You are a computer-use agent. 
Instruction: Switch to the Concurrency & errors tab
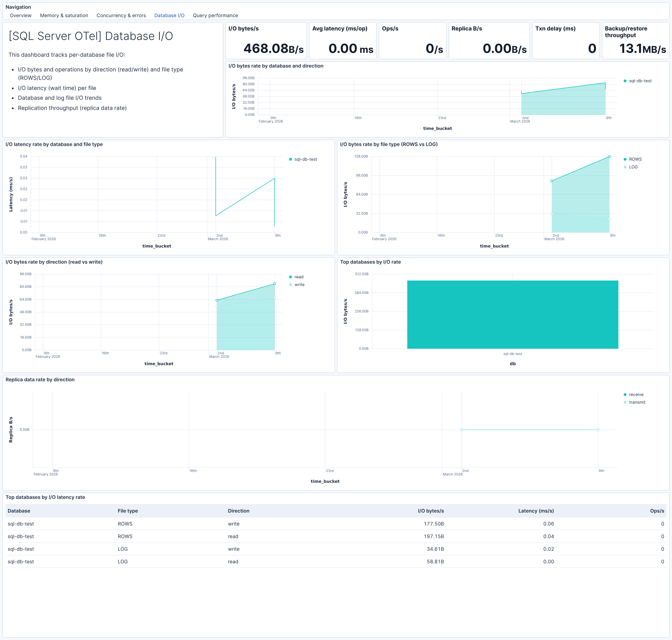(x=121, y=15)
